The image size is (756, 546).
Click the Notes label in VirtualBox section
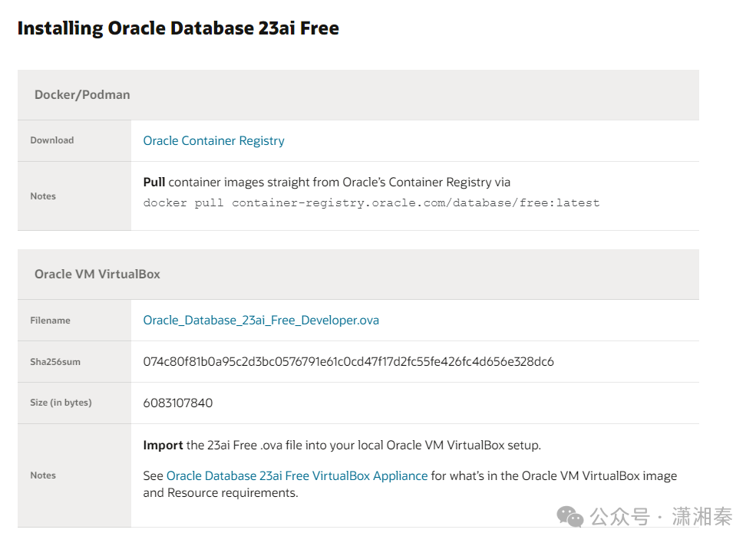(43, 475)
